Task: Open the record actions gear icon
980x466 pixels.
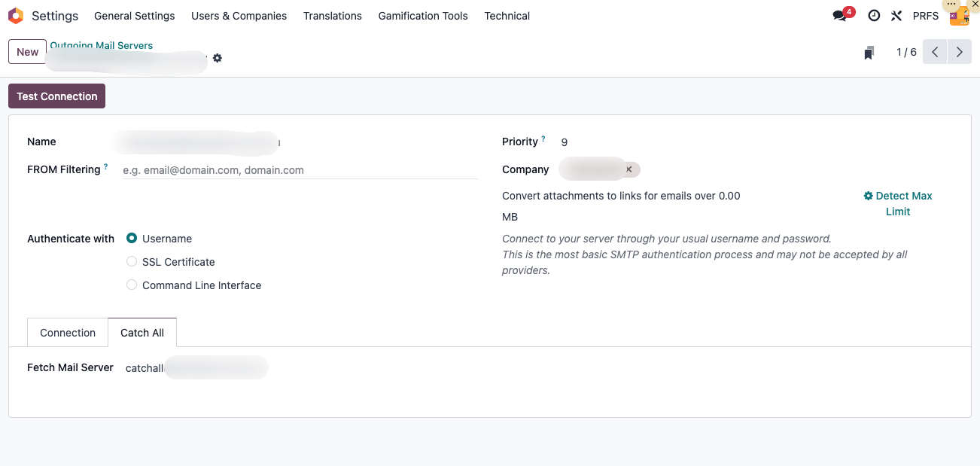Action: (x=218, y=58)
